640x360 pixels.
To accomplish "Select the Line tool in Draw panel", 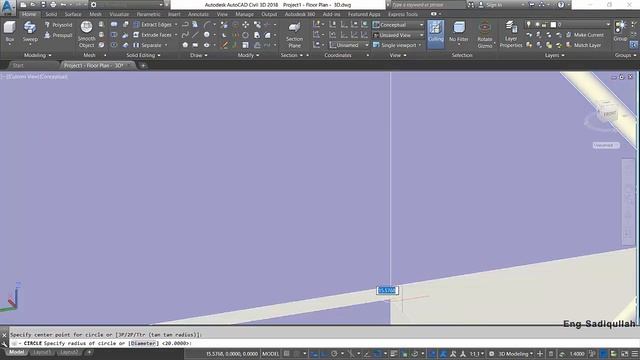I will (196, 35).
